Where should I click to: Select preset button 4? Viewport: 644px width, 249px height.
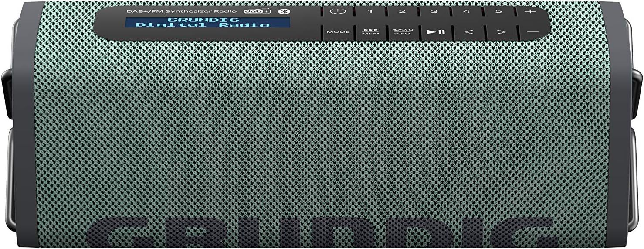(x=467, y=12)
